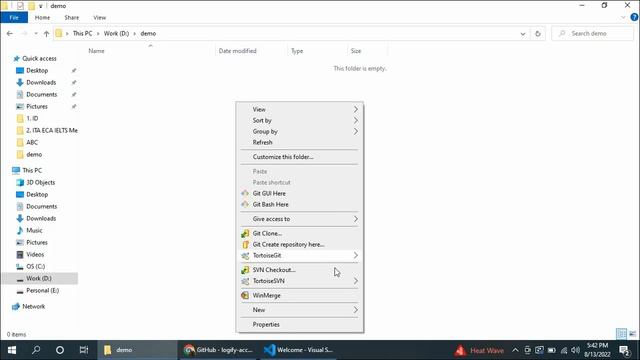Open the Share ribbon tab
This screenshot has height=360, width=640.
click(71, 18)
